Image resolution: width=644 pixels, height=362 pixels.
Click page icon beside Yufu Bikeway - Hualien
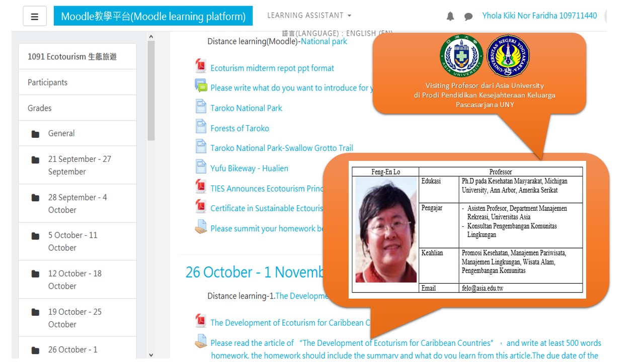point(201,167)
